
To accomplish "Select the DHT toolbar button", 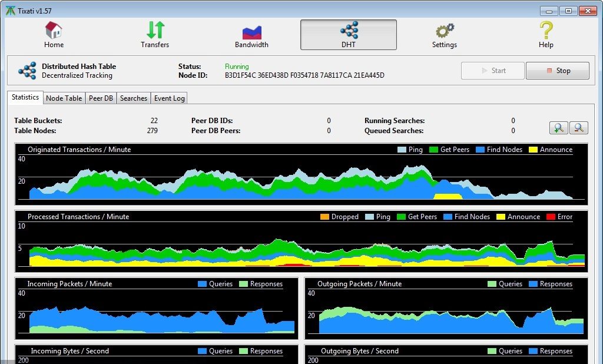I will click(349, 35).
